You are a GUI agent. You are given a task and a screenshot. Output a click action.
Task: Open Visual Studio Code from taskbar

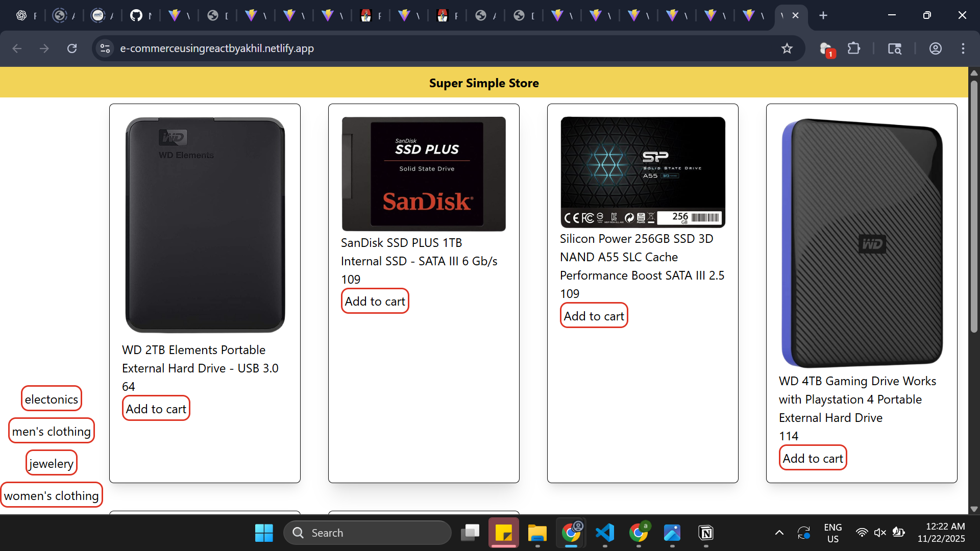[605, 533]
